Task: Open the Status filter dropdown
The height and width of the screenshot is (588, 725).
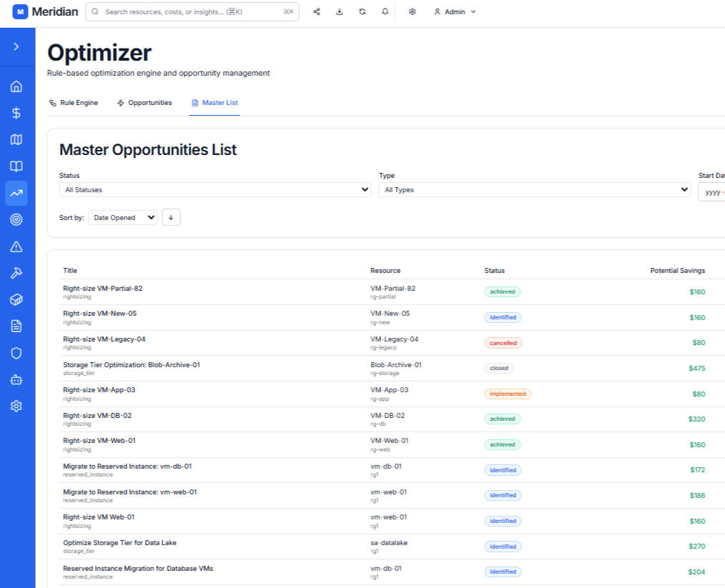Action: 214,190
